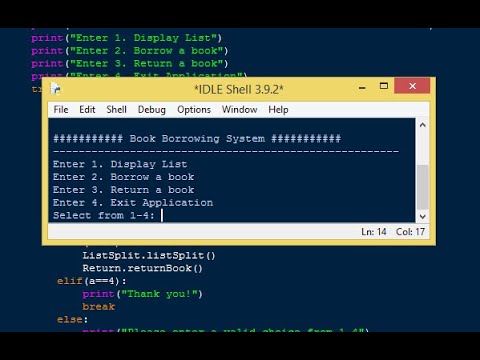Click 'Enter 4. Exit Application' shell line
This screenshot has width=480, height=360.
133,203
